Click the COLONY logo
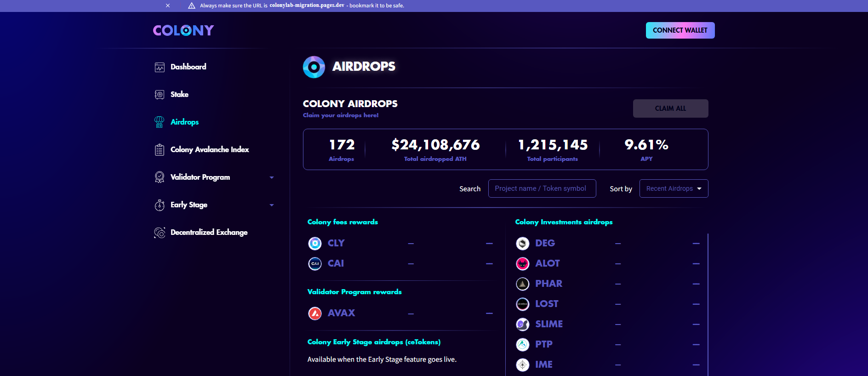The height and width of the screenshot is (376, 868). [183, 30]
